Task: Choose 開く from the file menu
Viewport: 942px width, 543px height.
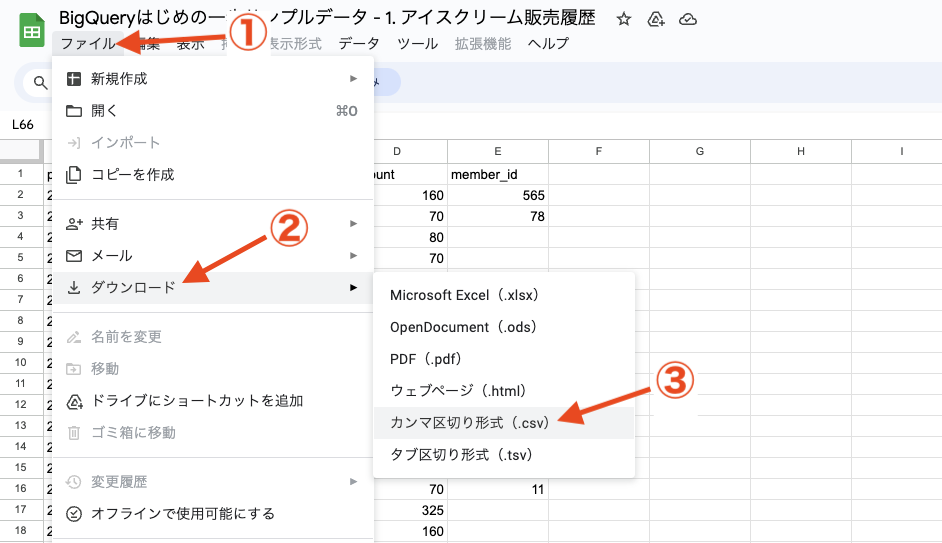Action: pyautogui.click(x=213, y=111)
